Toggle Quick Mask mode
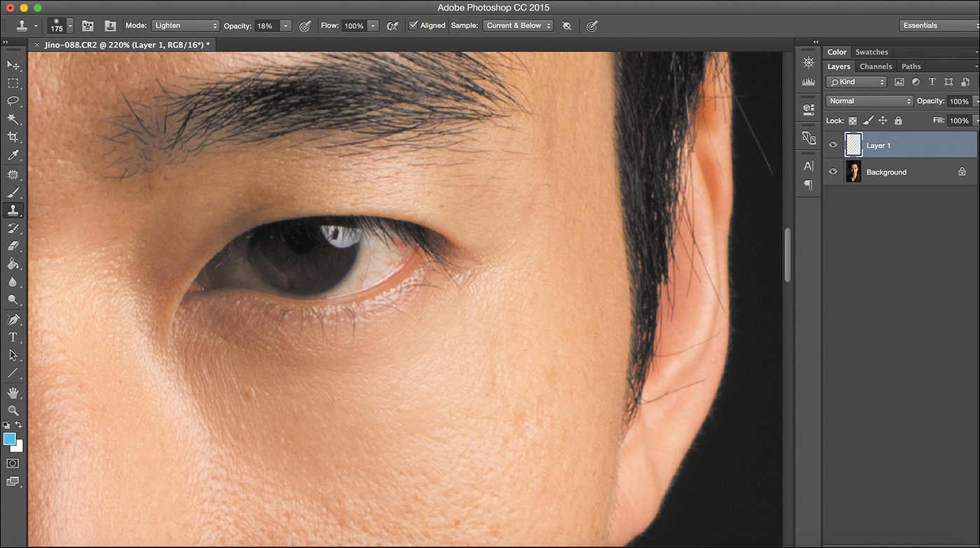This screenshot has height=548, width=980. pos(13,463)
